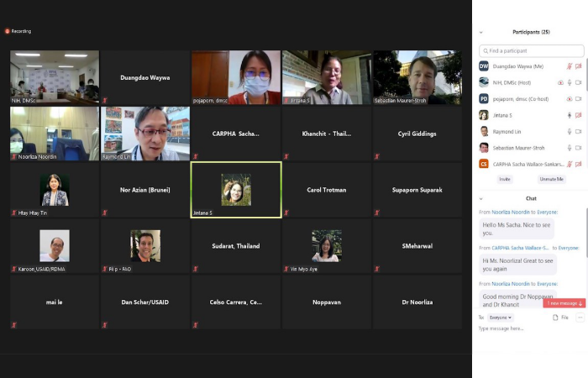Click the recording cloud icon beside NIH, DMSc (Host)
Screen dimensions: 588x378
click(560, 82)
